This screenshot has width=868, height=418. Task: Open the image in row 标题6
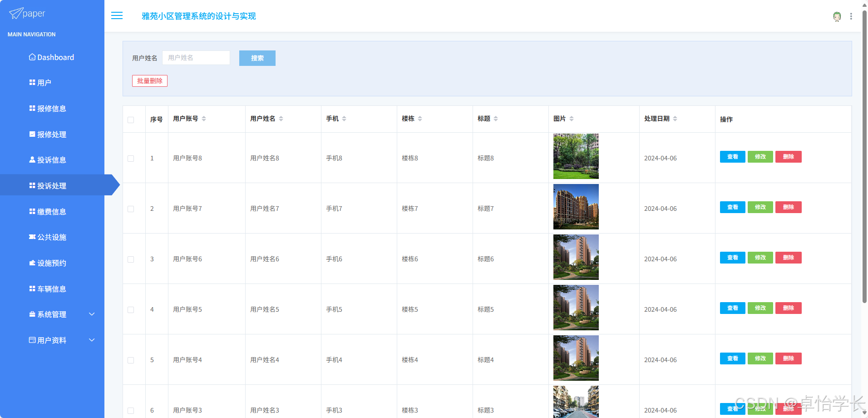(576, 257)
